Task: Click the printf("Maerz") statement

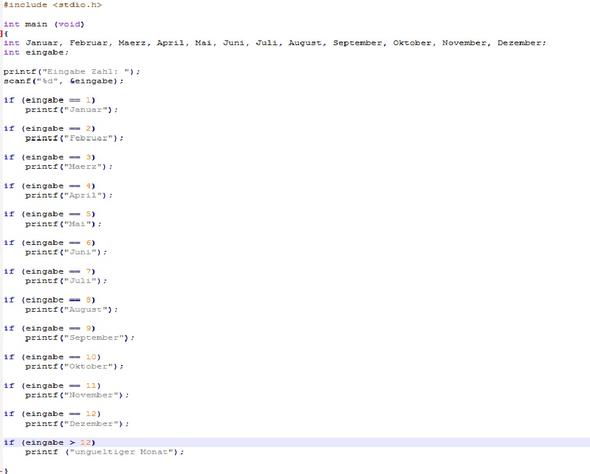Action: (69, 167)
